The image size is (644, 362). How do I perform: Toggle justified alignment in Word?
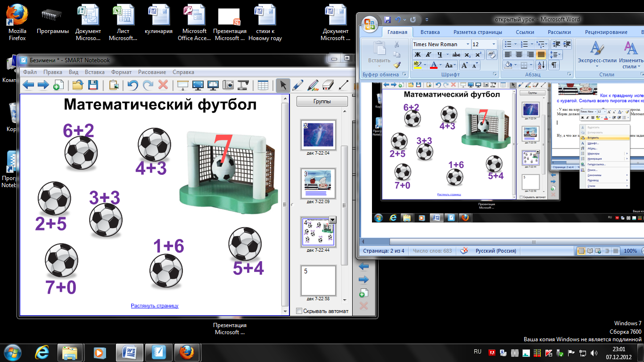click(541, 55)
